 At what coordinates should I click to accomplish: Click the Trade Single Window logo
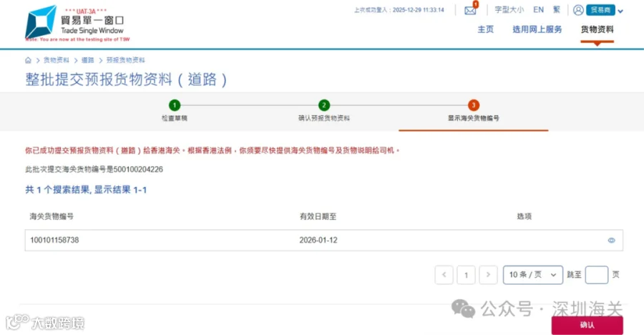74,22
